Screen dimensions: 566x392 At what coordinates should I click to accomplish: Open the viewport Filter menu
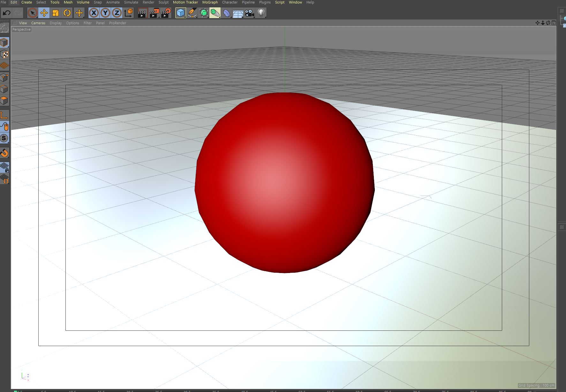pos(87,23)
